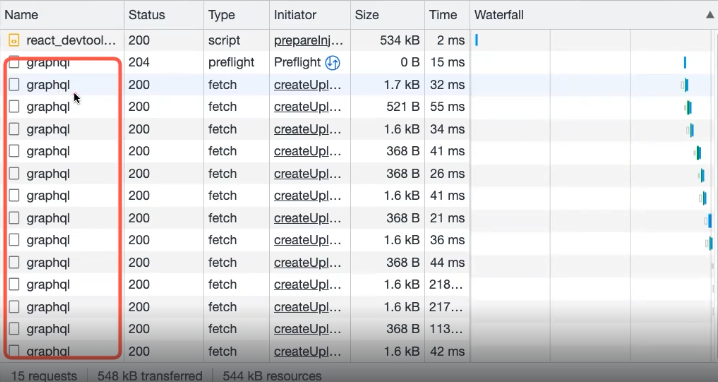Viewport: 718px width, 382px height.
Task: Click the document icon of the 44 ms graphql row
Action: pos(14,262)
